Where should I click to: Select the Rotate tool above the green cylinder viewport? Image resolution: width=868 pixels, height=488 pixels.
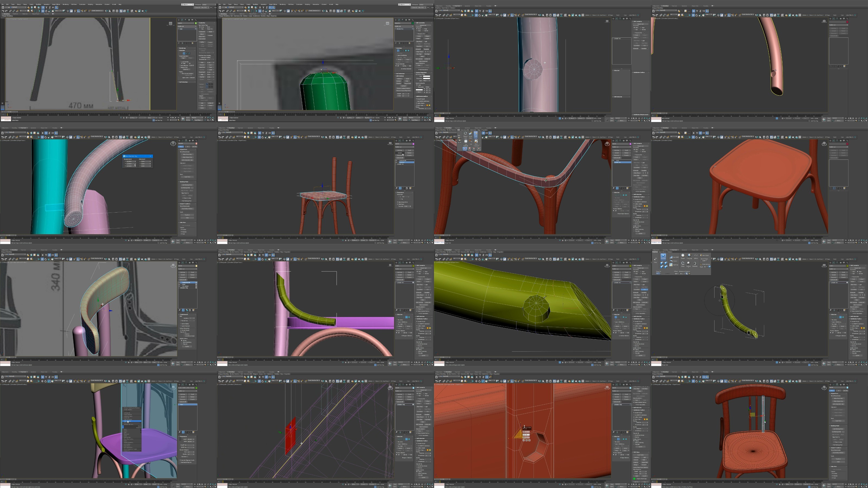click(263, 11)
